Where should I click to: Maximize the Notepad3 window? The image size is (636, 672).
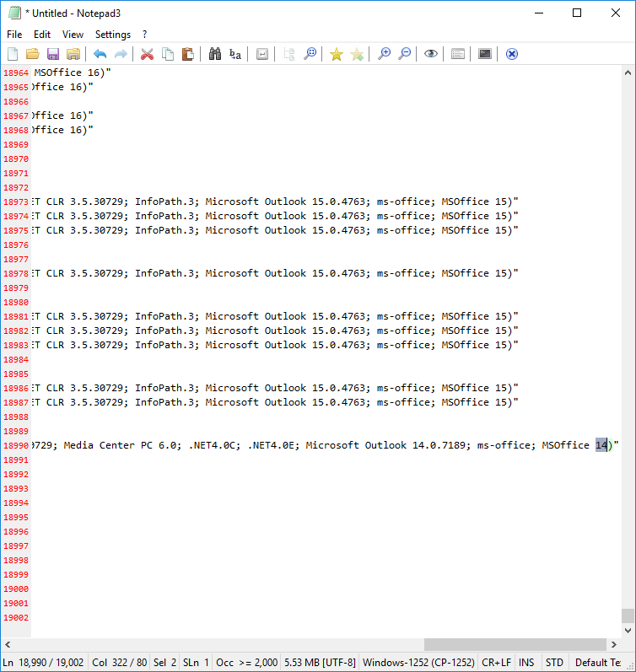point(577,13)
